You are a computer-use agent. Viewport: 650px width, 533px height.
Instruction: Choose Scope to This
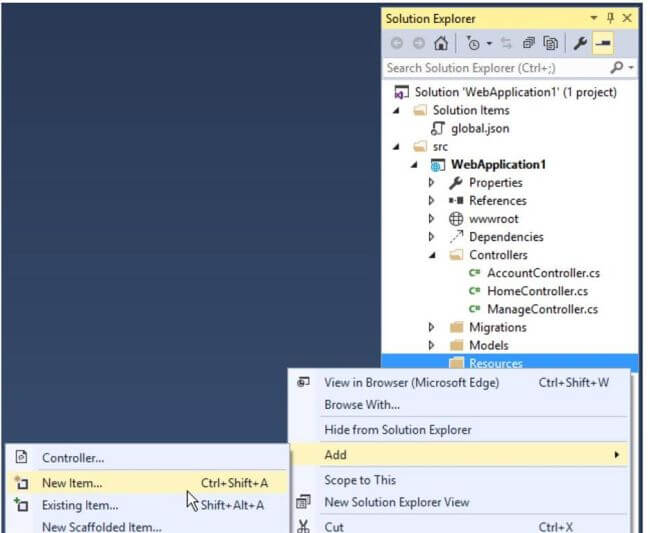pos(459,480)
